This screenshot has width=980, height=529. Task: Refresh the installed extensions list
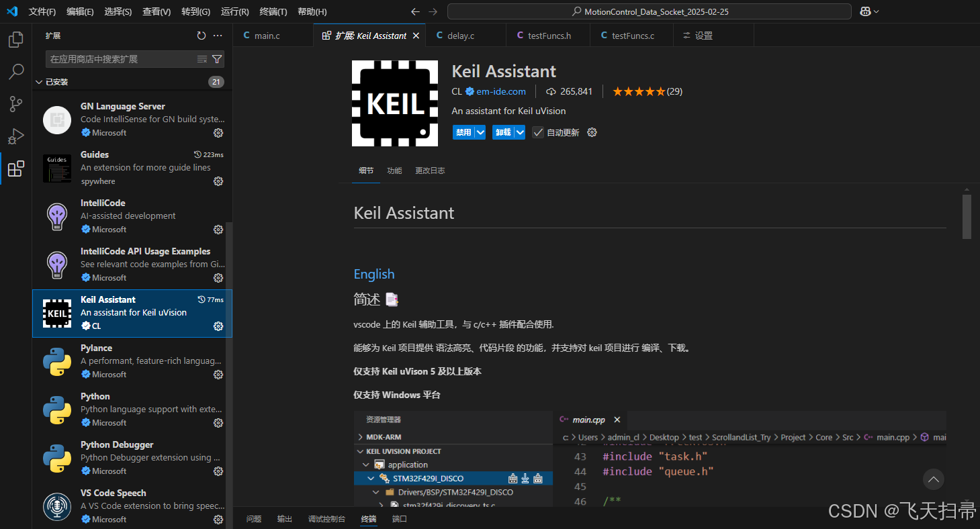click(201, 36)
